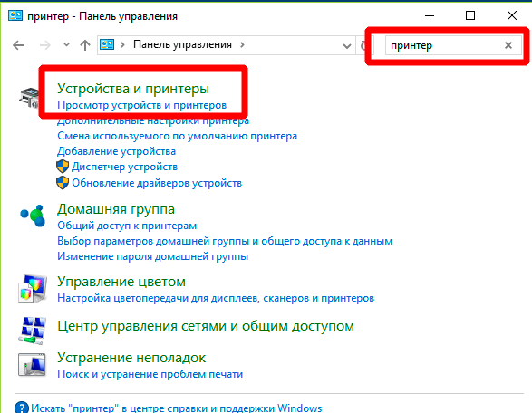Open 'Устранение неполадок' heading
Screen dimensions: 532x413
tap(131, 358)
